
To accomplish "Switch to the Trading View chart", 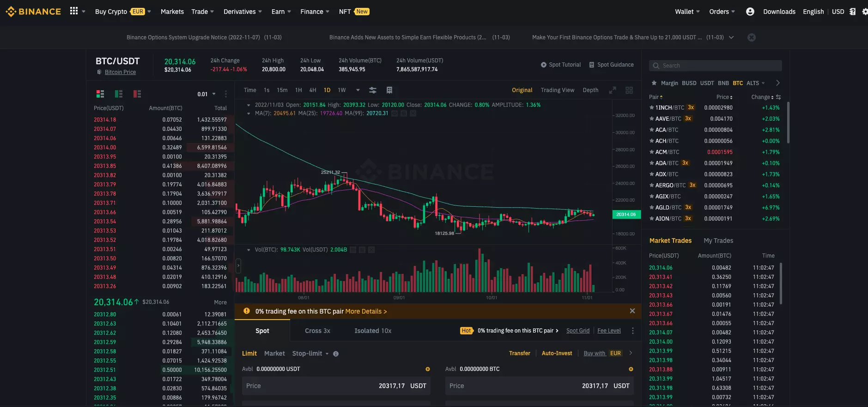I will pyautogui.click(x=558, y=90).
